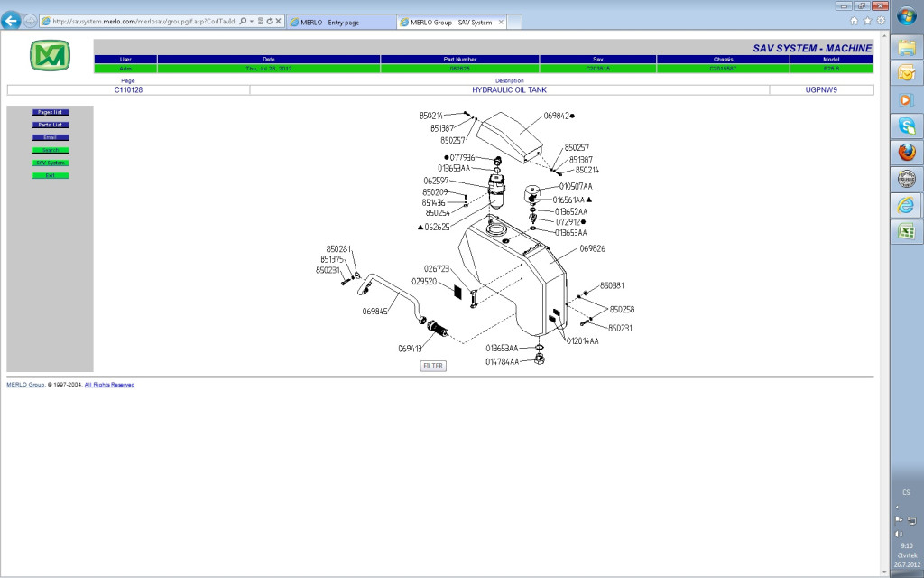Click the volume speaker tray icon

click(x=899, y=534)
